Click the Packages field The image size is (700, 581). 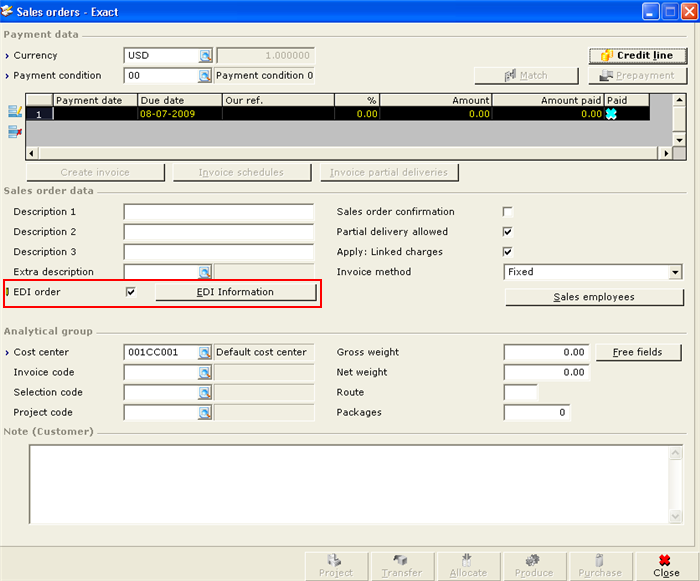click(x=537, y=413)
